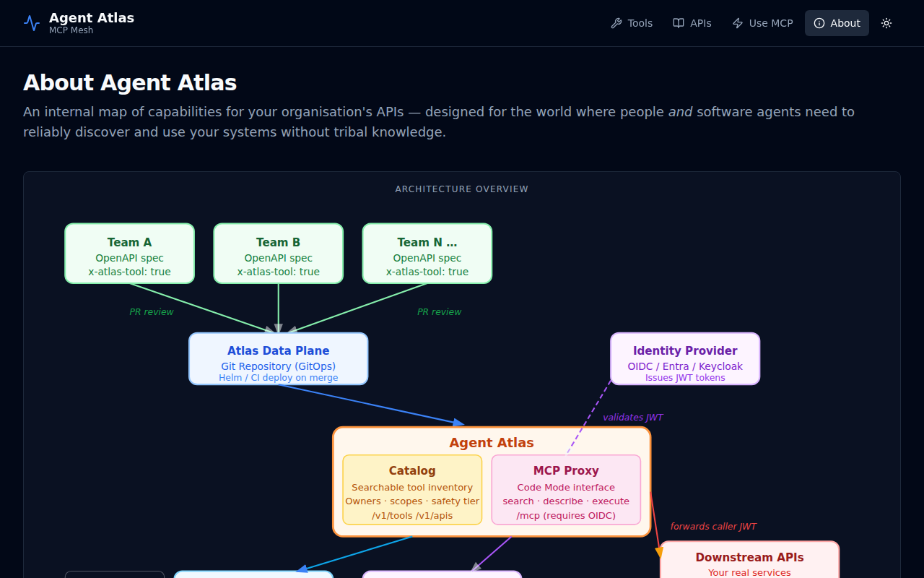Screen dimensions: 924x578
Task: Click the highlighted About button
Action: 837,22
